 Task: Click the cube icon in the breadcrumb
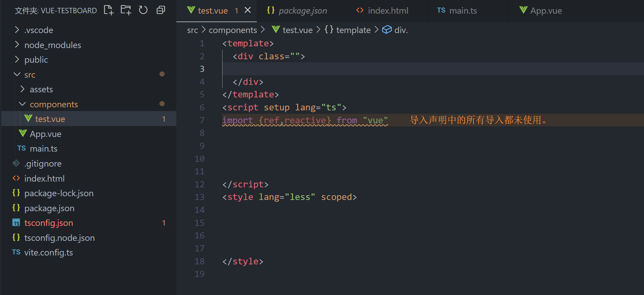click(387, 30)
